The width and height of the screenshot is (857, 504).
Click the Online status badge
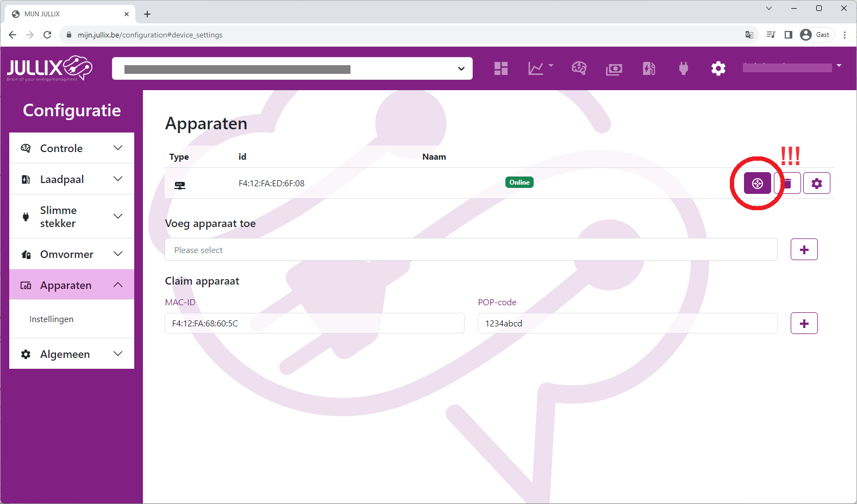pos(520,182)
